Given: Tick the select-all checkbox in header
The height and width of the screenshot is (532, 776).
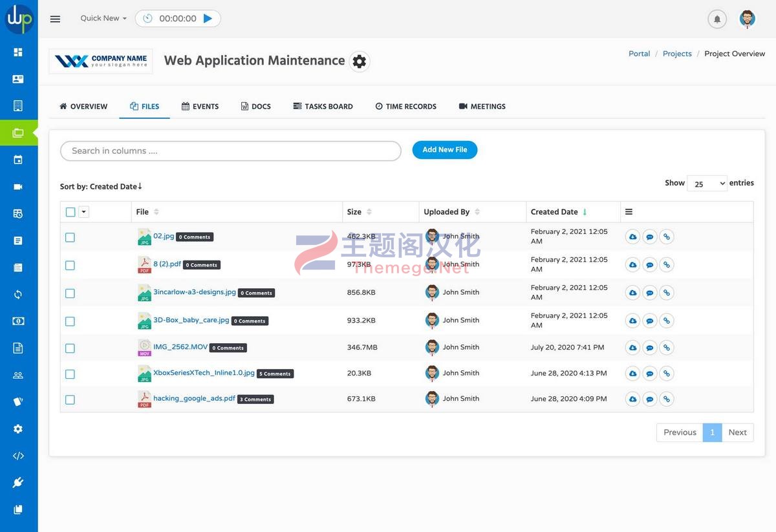Looking at the screenshot, I should [70, 212].
